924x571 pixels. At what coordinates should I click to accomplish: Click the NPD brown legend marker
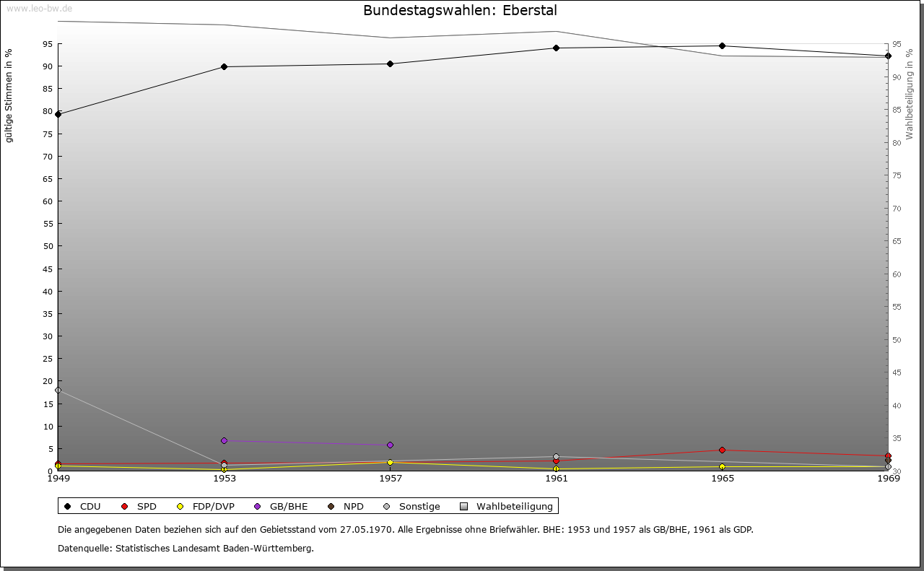331,507
